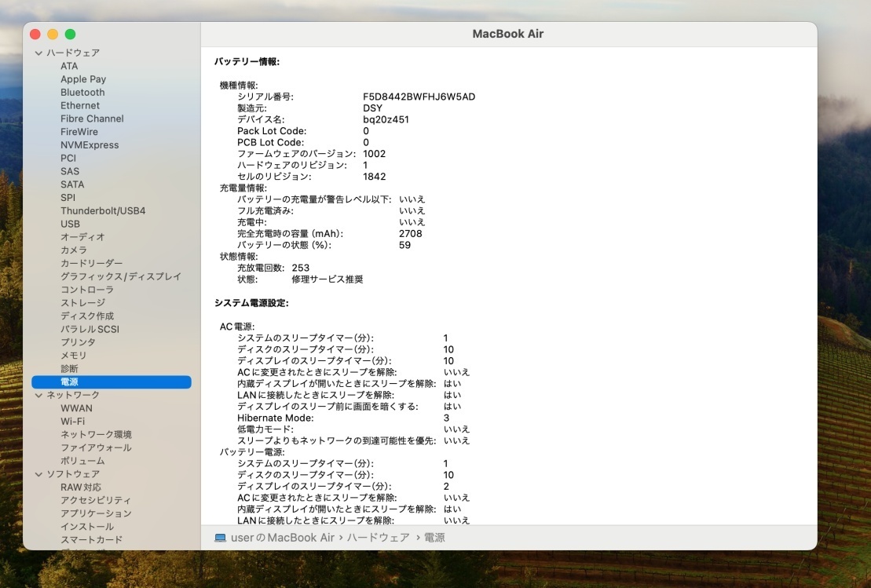This screenshot has width=871, height=588.
Task: Select コントローラ in the sidebar
Action: [x=86, y=290]
